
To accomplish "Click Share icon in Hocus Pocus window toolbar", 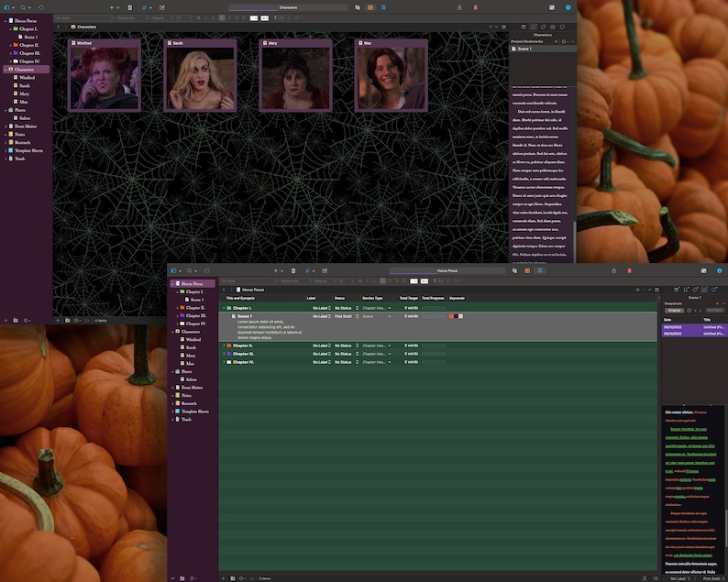I will (613, 270).
